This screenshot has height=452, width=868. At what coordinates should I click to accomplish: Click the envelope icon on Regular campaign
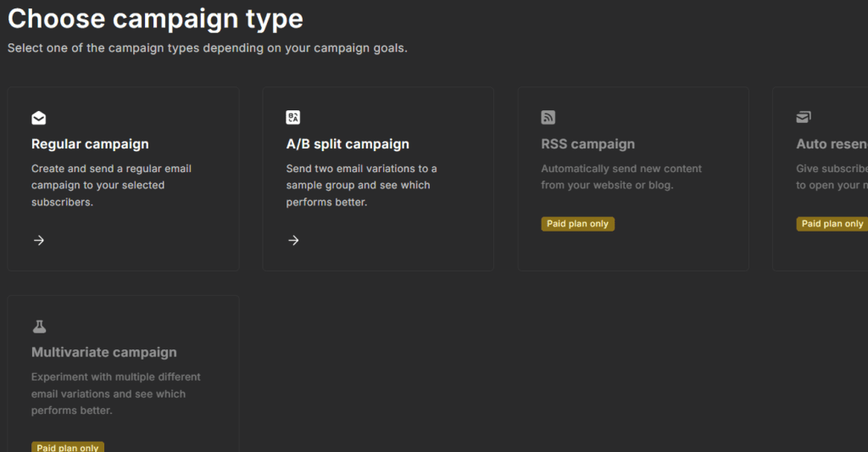39,118
